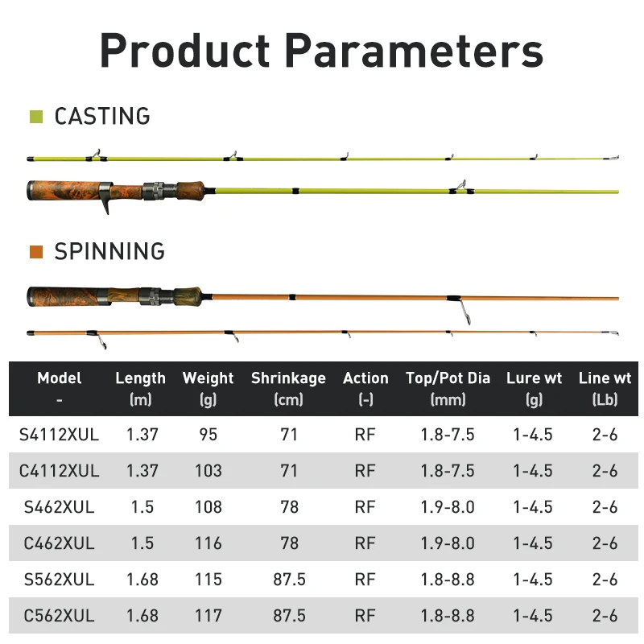Screen dimensions: 644x644
Task: Click the Product Parameters title
Action: [321, 51]
